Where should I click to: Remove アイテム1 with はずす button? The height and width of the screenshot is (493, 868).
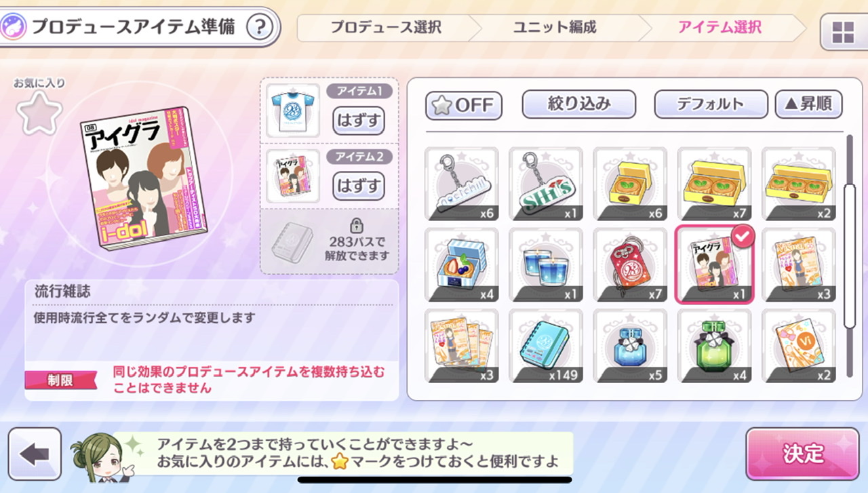pyautogui.click(x=359, y=121)
